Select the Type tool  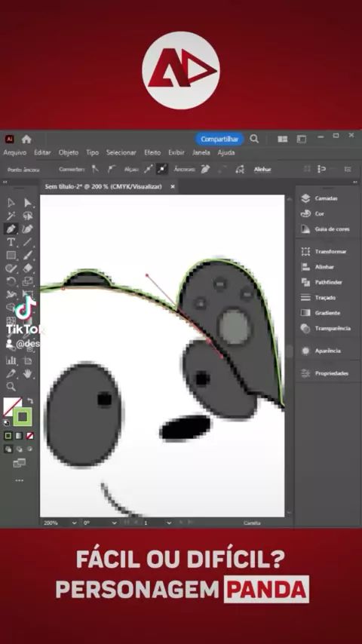pyautogui.click(x=11, y=242)
